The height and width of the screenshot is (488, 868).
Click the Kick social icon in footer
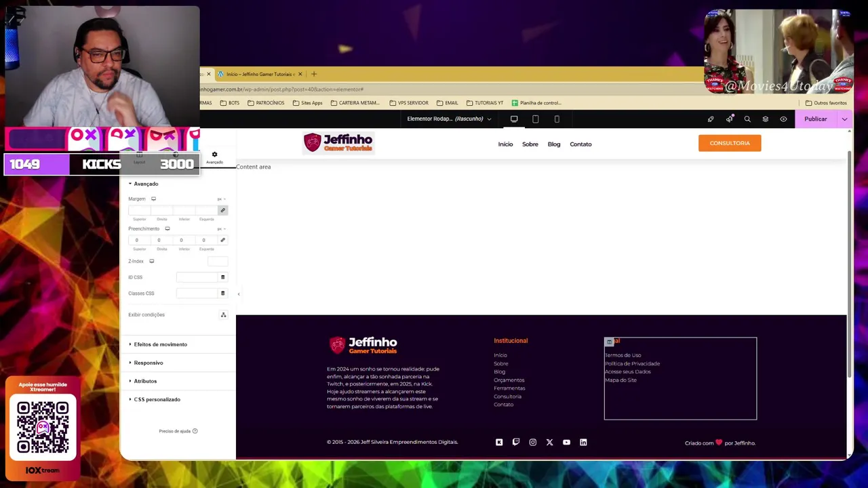tap(499, 443)
